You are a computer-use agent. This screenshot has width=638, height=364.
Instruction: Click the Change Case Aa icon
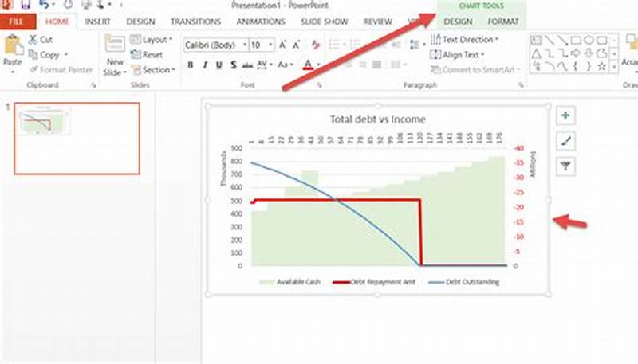283,65
